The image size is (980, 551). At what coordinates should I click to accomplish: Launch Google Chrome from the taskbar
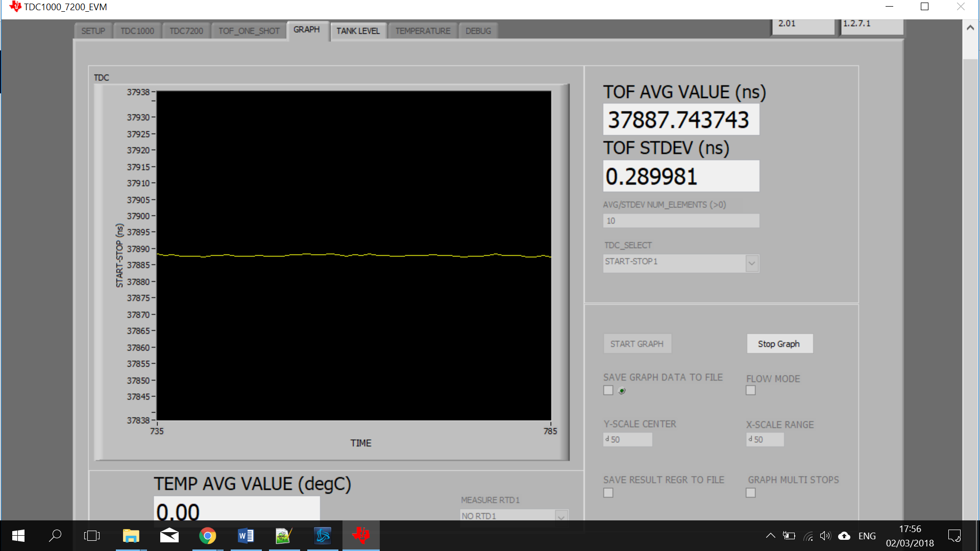(207, 536)
